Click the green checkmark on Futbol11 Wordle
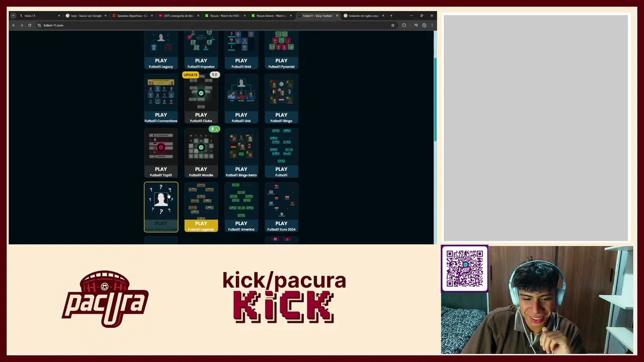Viewport: 644px width, 362px height. 201,147
